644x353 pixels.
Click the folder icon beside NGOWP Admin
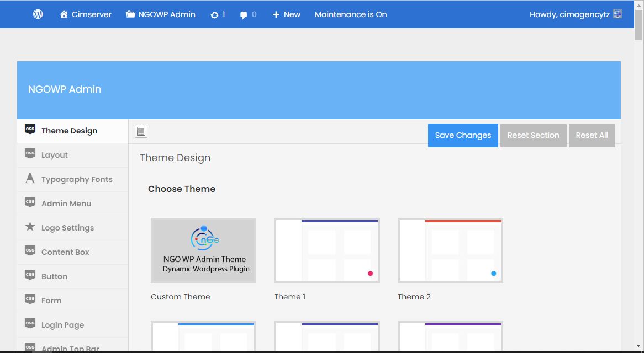pyautogui.click(x=130, y=14)
